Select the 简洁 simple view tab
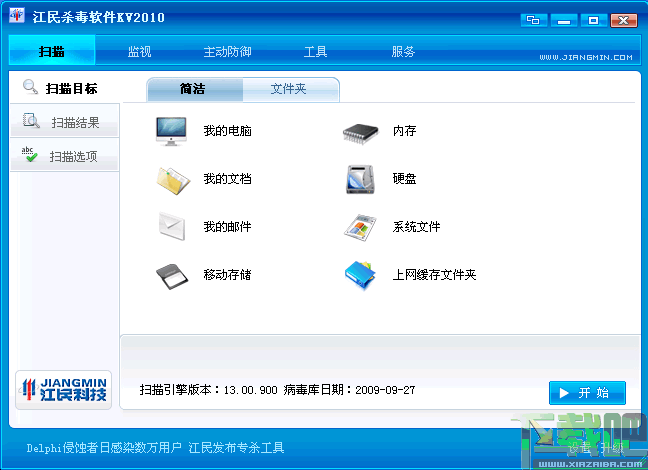This screenshot has height=470, width=648. tap(195, 89)
